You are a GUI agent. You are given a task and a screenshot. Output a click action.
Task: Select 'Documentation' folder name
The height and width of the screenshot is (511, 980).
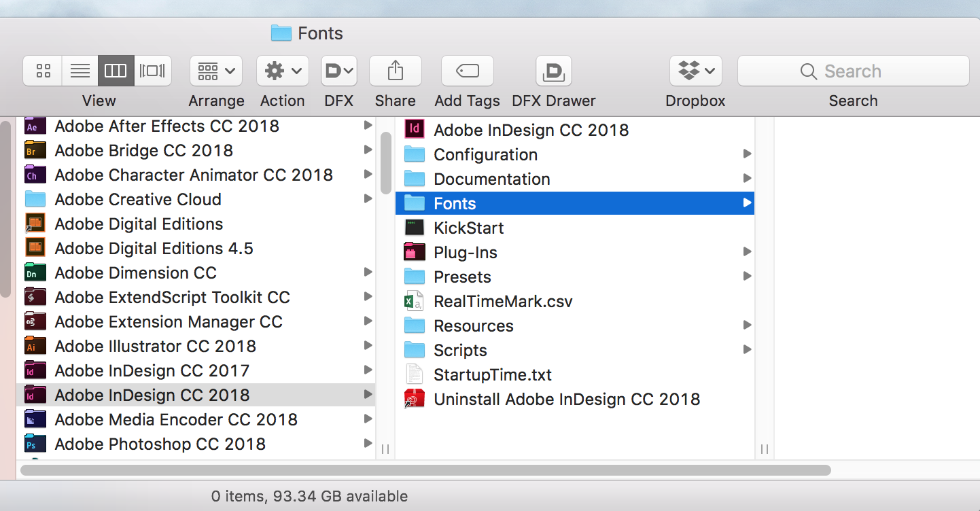[x=493, y=179]
